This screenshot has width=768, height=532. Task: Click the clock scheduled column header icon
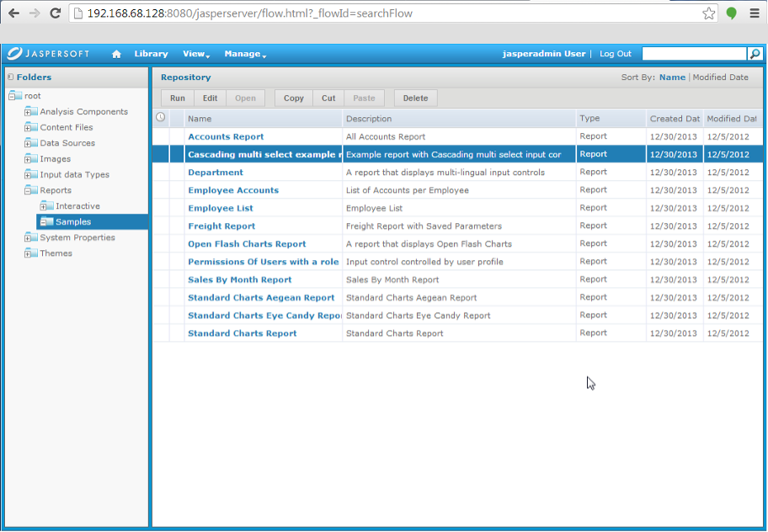click(160, 117)
